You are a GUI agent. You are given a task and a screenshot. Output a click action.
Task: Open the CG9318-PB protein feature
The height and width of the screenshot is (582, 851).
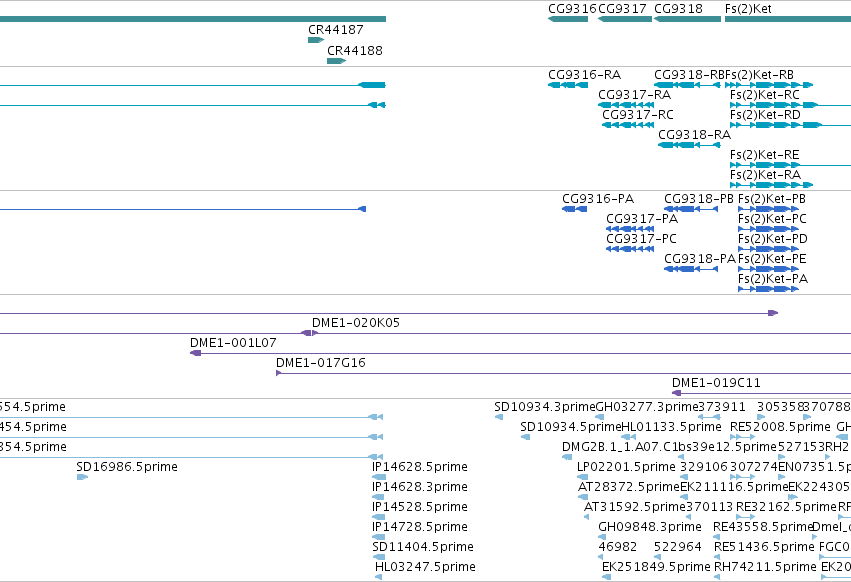tap(691, 209)
